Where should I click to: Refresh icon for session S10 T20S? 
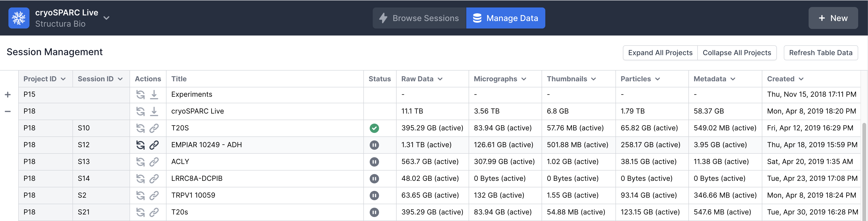[141, 128]
